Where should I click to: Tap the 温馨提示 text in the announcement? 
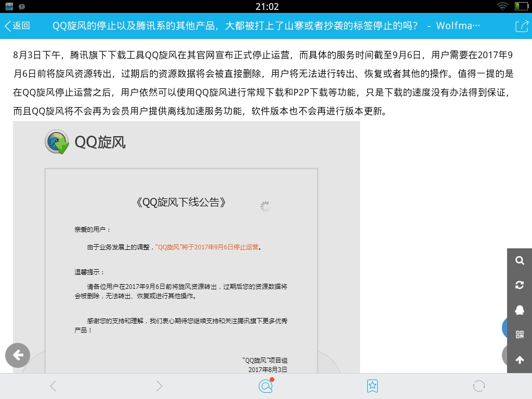(89, 272)
